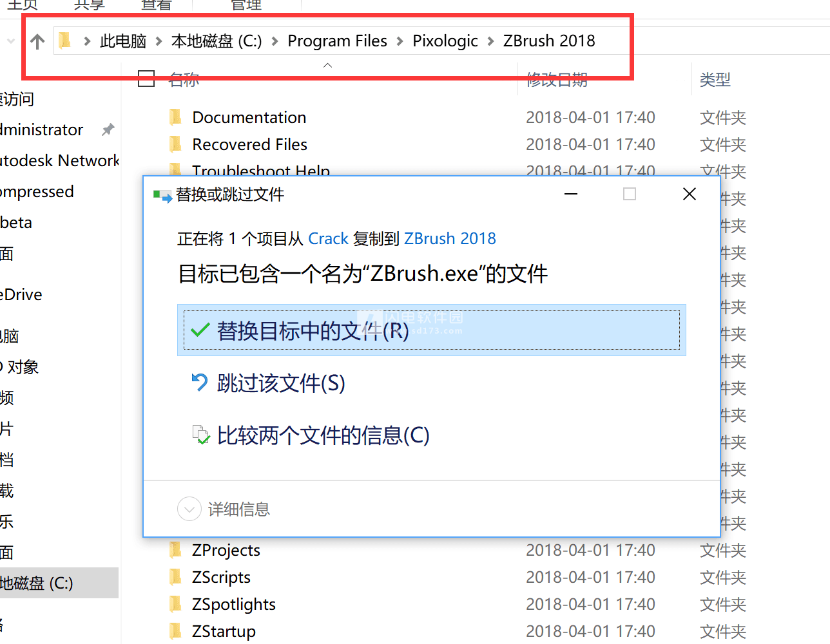Viewport: 830px width, 644px height.
Task: Tick the select-all checkbox in header
Action: coord(147,79)
